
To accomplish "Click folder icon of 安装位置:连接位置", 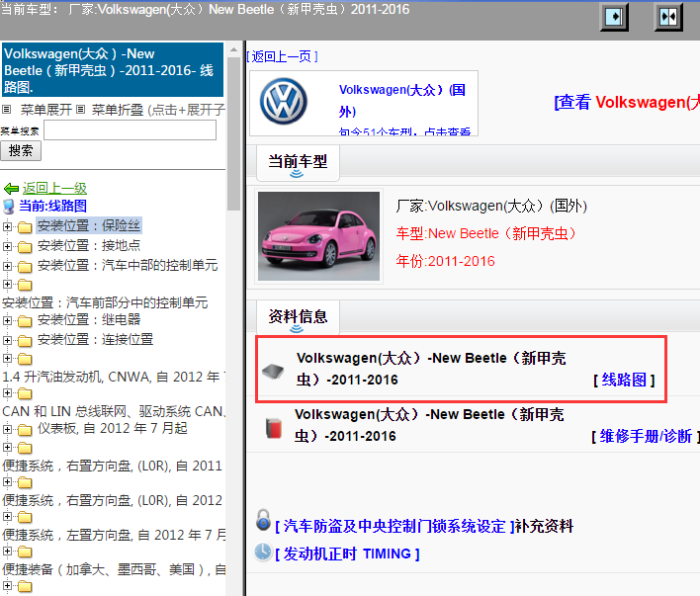I will 25,341.
